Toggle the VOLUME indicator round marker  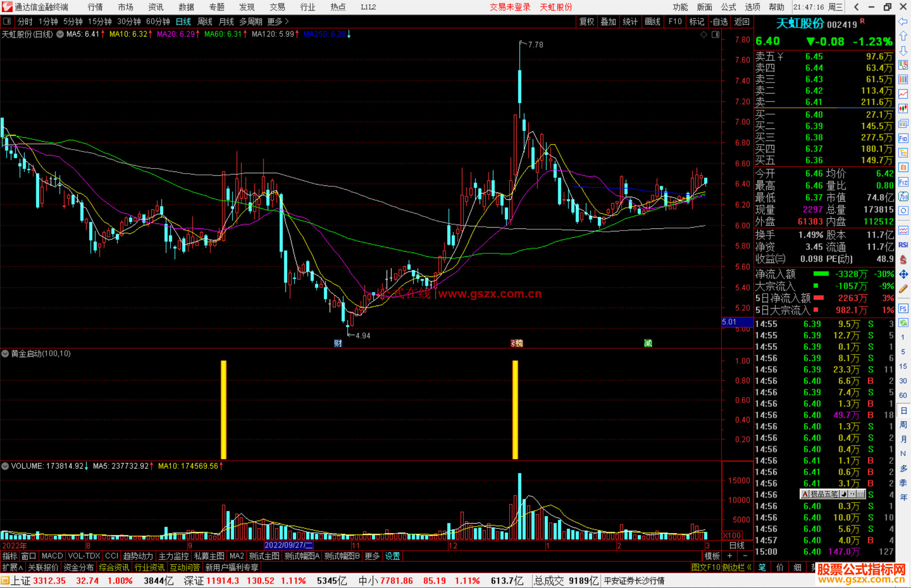(x=5, y=466)
